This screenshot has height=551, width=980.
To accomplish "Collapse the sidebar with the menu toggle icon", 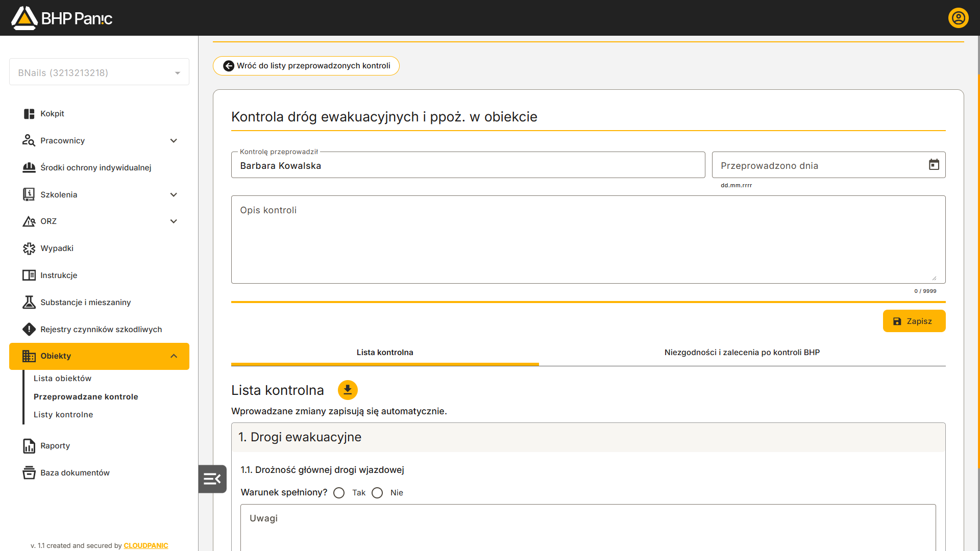I will 212,479.
